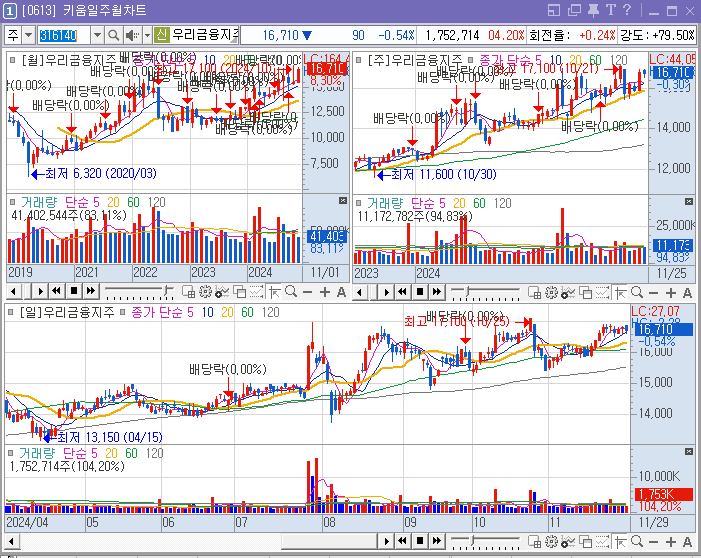Monthly chart: click magnifier zoom icon
Screen dimensions: 701x558
(291, 292)
